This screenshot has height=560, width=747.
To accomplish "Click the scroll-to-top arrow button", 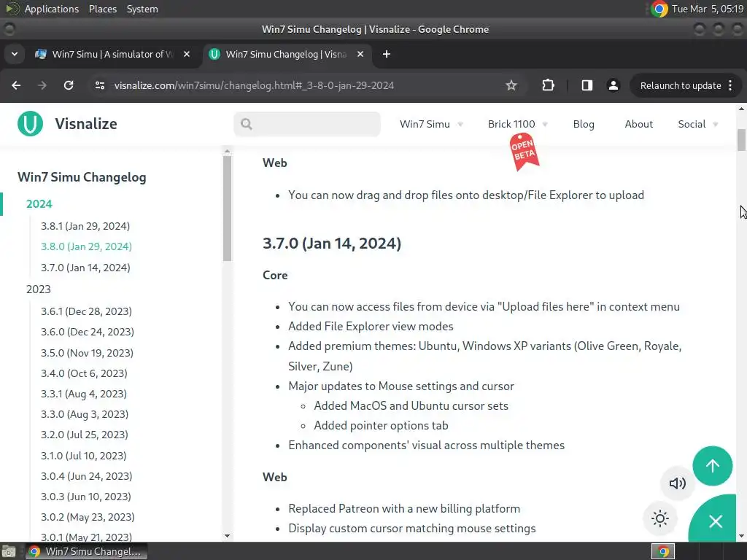I will [712, 466].
